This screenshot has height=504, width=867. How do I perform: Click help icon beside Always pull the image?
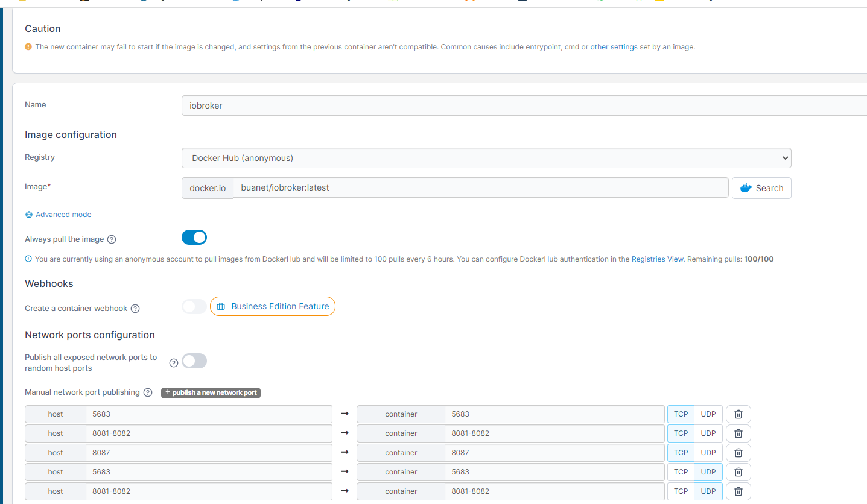(x=112, y=239)
